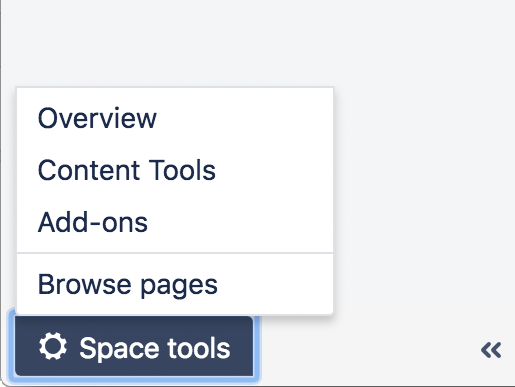Click empty sidebar area above the menu

click(257, 43)
